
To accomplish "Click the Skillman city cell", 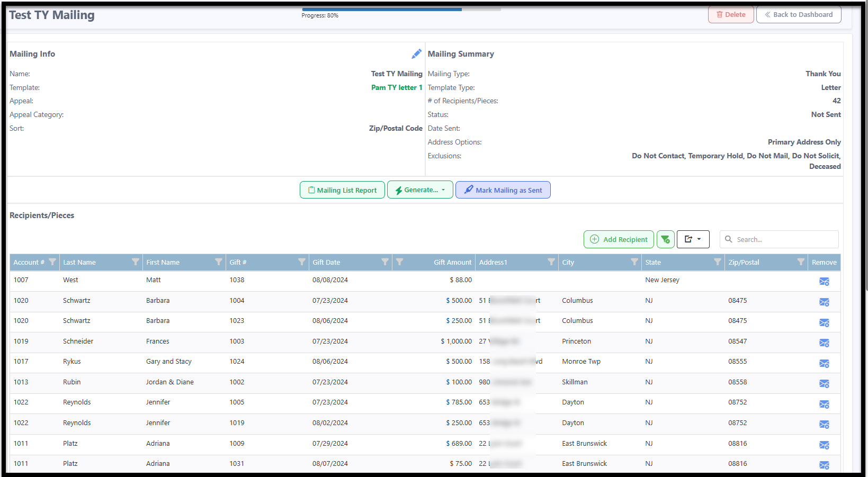I will point(575,382).
